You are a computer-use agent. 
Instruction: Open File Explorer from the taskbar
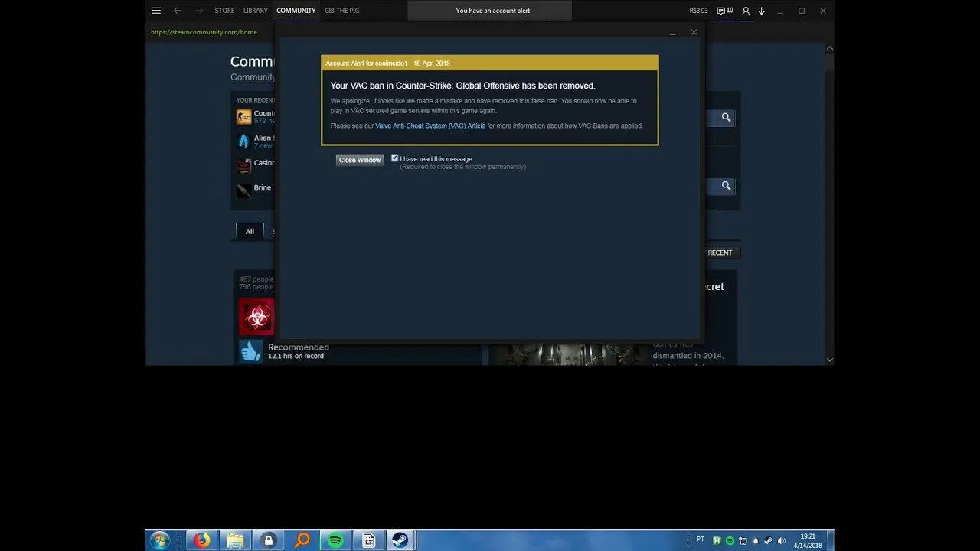[x=236, y=540]
